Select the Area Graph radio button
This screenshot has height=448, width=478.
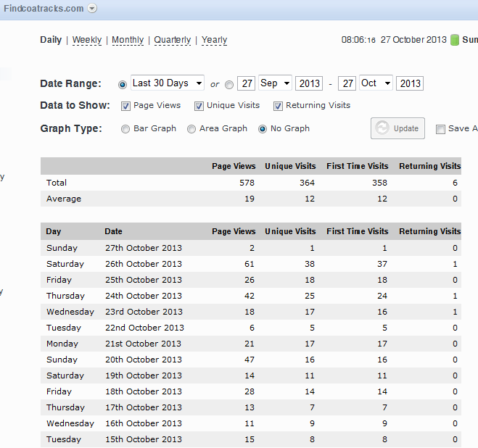pos(191,129)
